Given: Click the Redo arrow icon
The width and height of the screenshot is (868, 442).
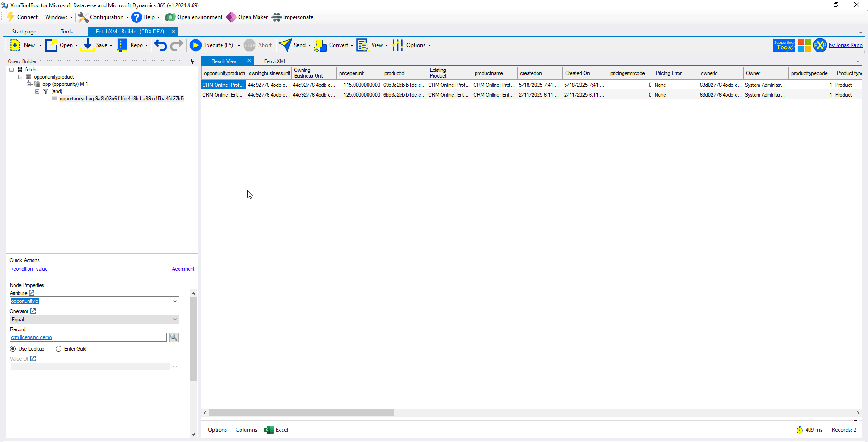Looking at the screenshot, I should pos(177,45).
